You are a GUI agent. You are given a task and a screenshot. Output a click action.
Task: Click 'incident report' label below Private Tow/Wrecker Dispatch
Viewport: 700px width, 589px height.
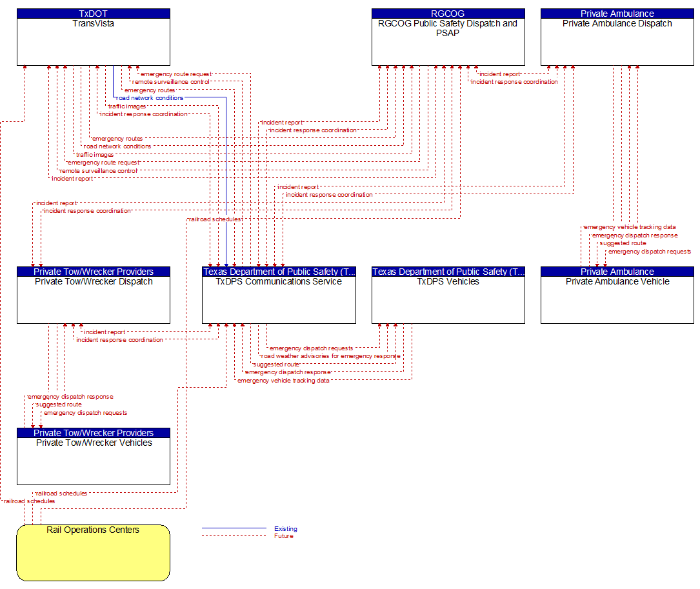coord(105,332)
